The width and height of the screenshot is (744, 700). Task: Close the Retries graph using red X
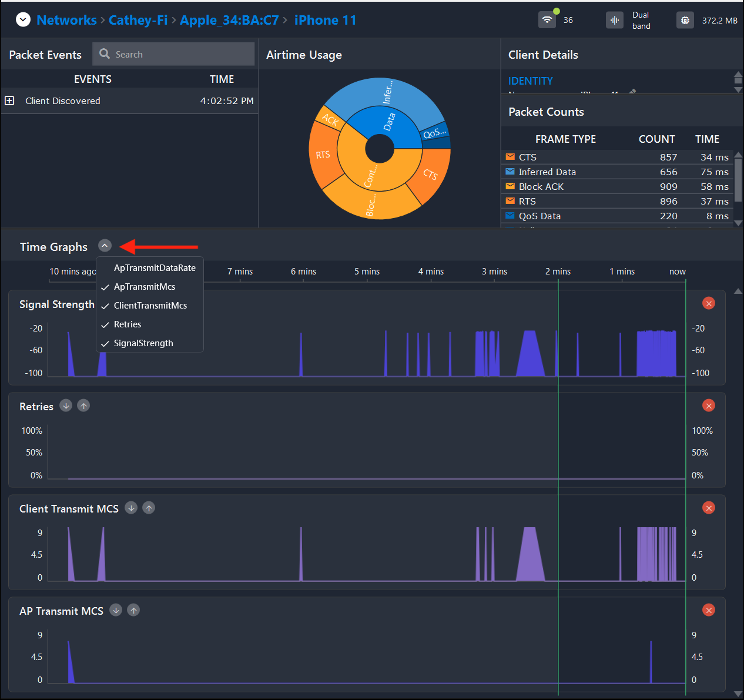tap(709, 406)
